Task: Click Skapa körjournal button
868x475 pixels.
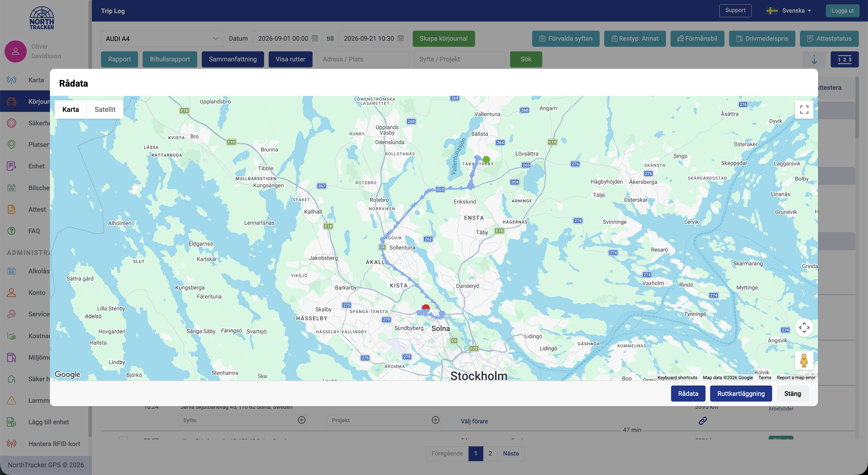Action: [x=443, y=39]
